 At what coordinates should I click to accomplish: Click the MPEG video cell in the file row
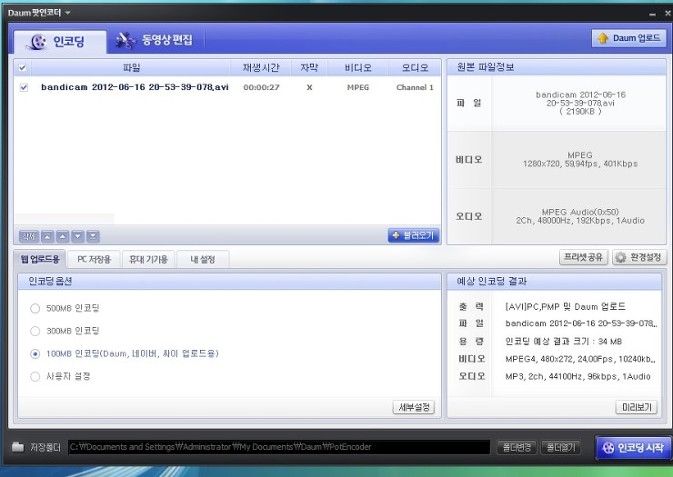[358, 87]
